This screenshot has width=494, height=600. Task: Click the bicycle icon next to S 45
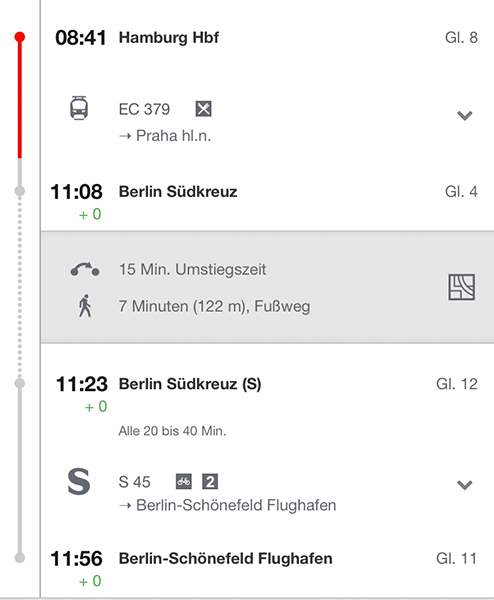point(184,481)
